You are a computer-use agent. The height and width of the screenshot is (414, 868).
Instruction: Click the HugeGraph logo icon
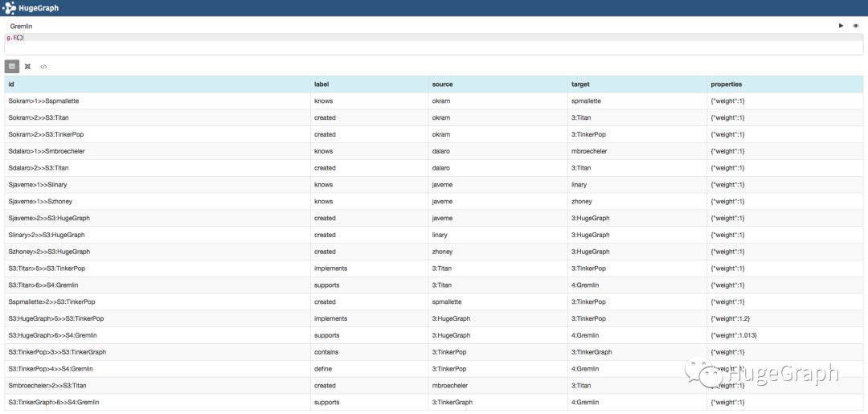9,8
